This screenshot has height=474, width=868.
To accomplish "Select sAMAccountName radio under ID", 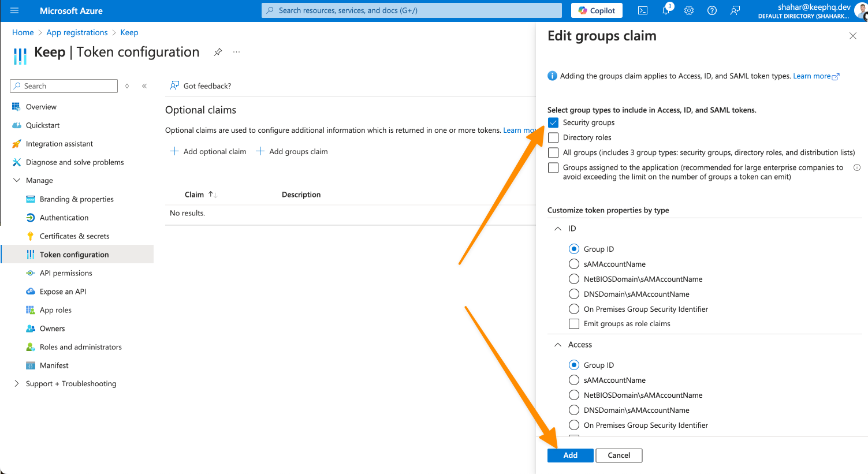I will pyautogui.click(x=574, y=264).
